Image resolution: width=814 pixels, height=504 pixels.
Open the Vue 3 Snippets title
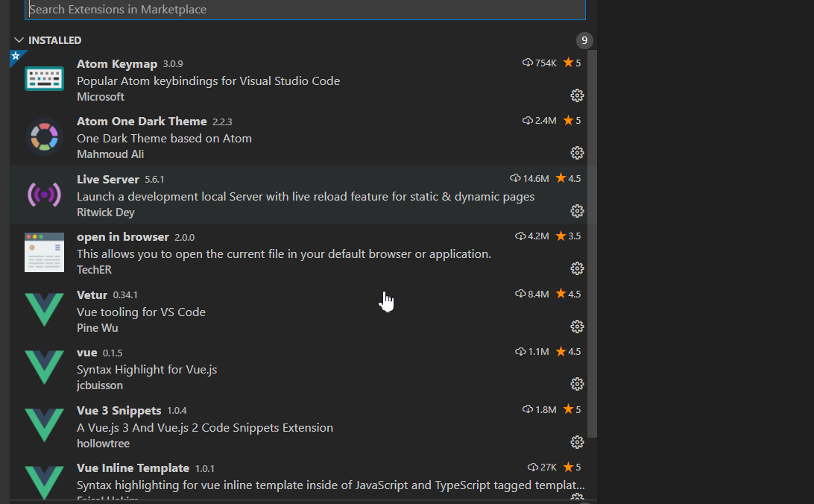119,411
